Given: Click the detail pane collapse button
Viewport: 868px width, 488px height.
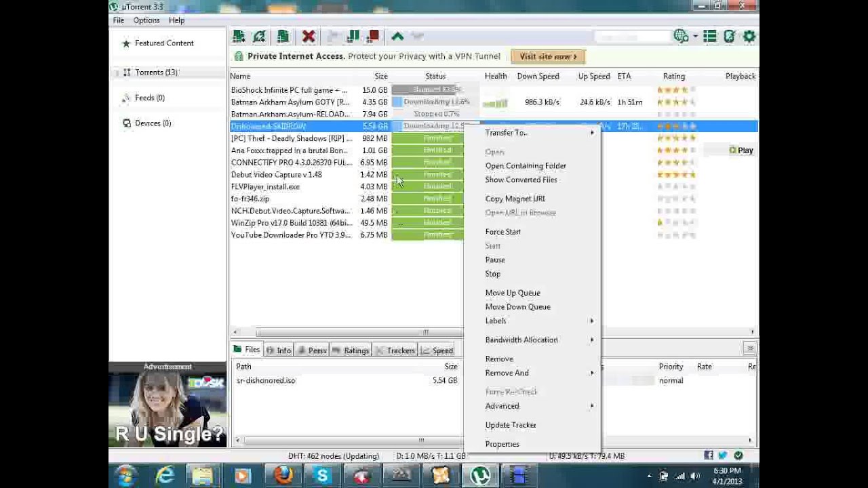Looking at the screenshot, I should click(750, 348).
